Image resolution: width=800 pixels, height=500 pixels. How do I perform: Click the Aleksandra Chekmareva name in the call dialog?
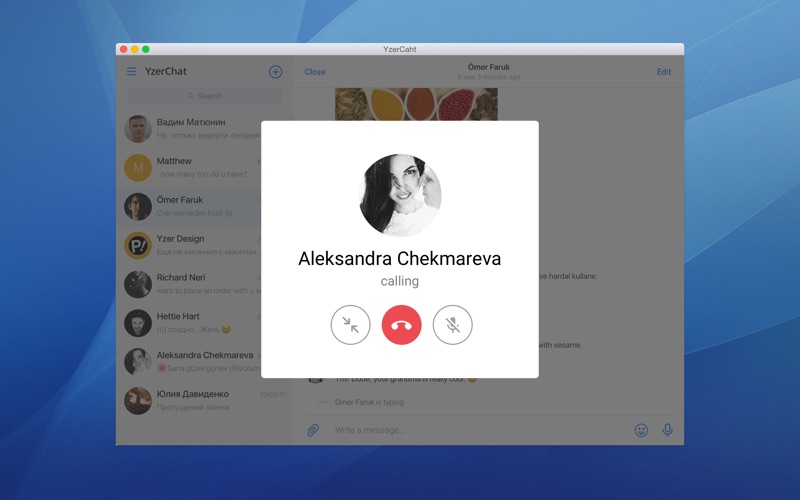399,259
